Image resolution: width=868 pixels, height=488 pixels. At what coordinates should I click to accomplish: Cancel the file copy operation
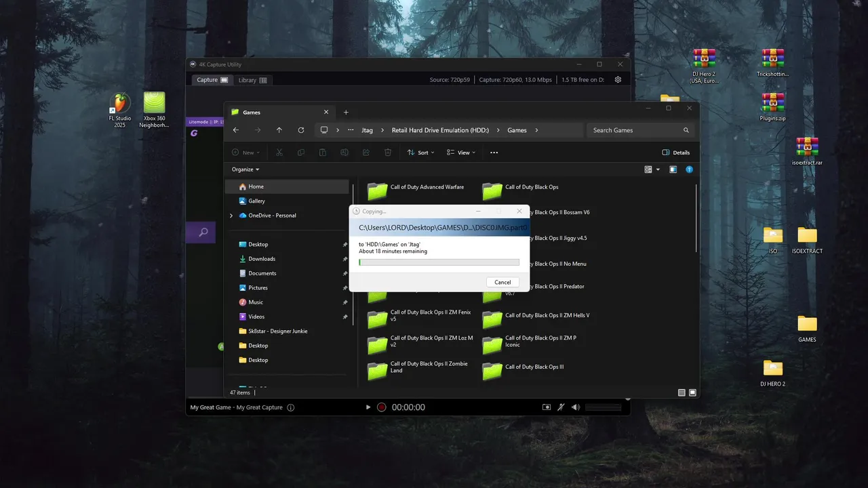pyautogui.click(x=502, y=282)
